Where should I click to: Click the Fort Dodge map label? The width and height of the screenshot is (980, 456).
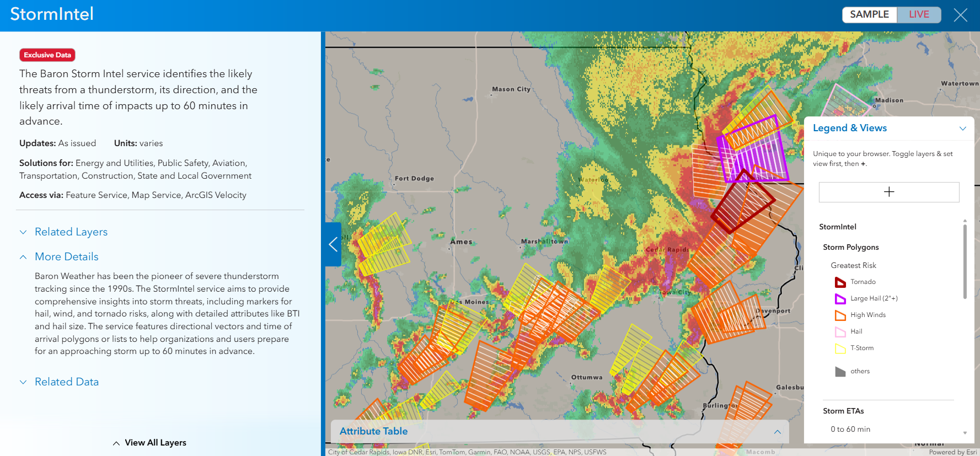[414, 179]
